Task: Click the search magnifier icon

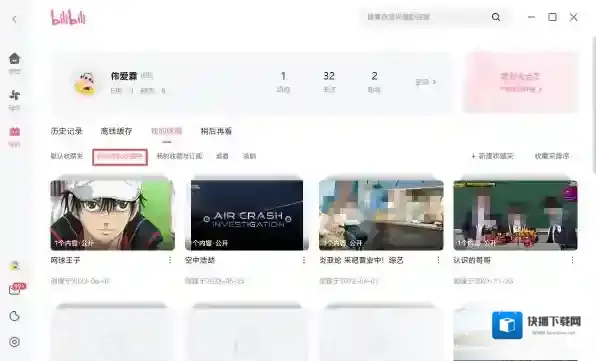Action: point(496,17)
